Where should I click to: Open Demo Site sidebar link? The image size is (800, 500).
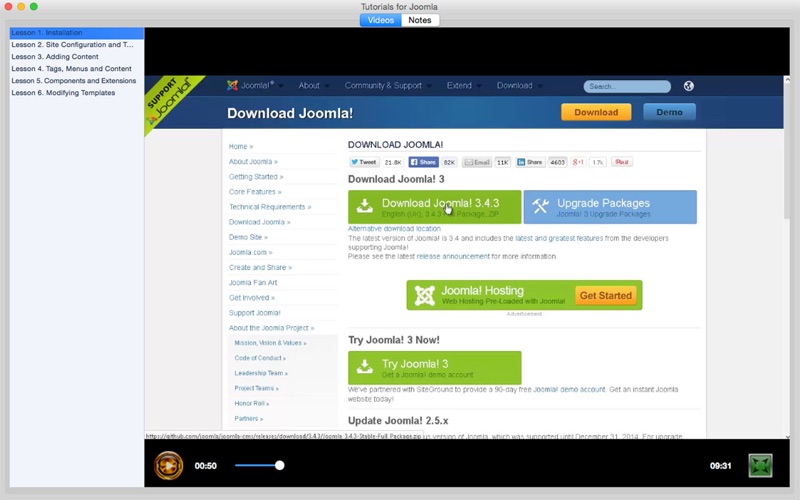click(x=248, y=237)
